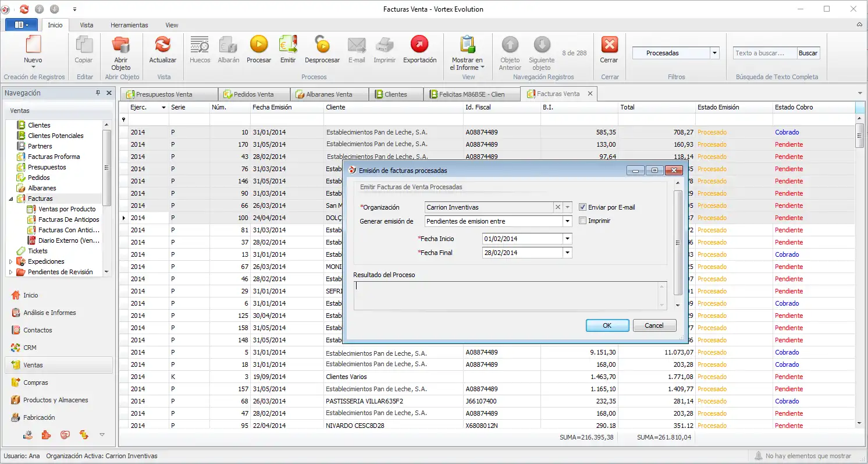This screenshot has width=868, height=464.
Task: Uncheck Enviar por E-mail checkbox
Action: [x=582, y=207]
